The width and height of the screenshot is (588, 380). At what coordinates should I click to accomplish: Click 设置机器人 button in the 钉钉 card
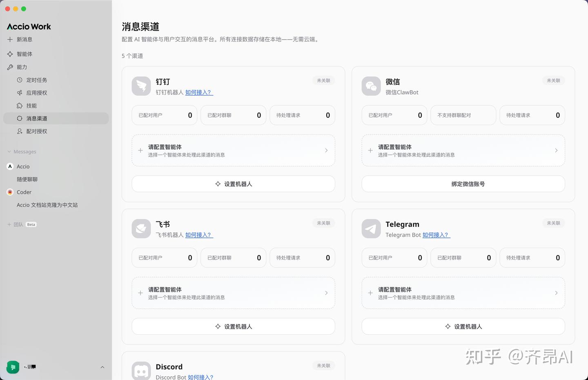[x=234, y=184]
